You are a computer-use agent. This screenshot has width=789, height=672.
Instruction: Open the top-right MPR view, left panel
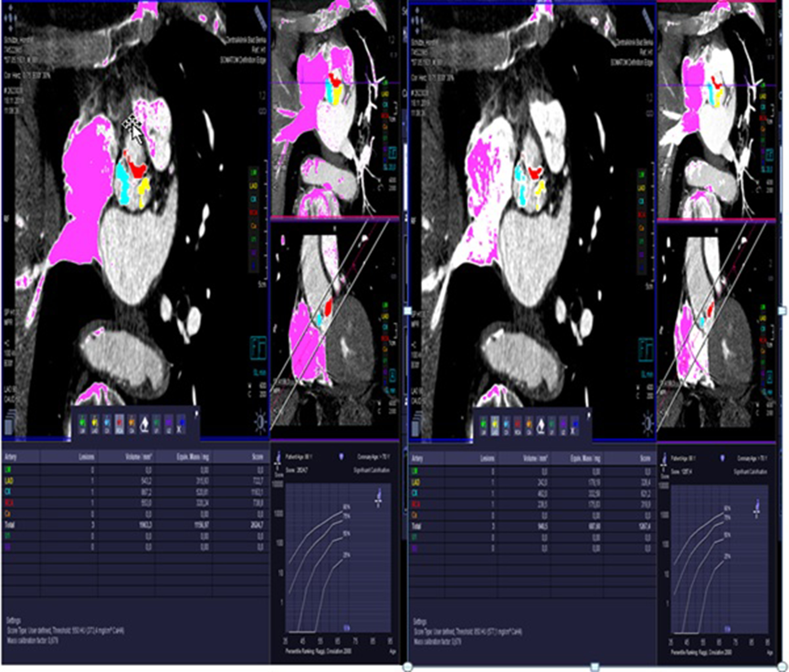point(335,109)
